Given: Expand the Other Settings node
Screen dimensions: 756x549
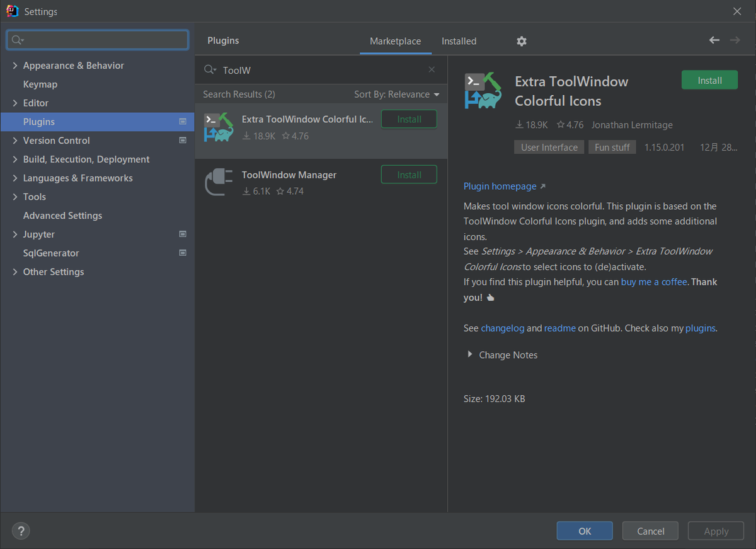Looking at the screenshot, I should pyautogui.click(x=15, y=272).
